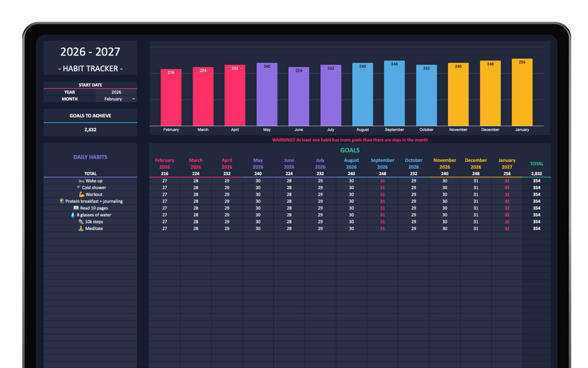Select the 8 glasses of water text
Image resolution: width=588 pixels, height=368 pixels.
[x=94, y=215]
